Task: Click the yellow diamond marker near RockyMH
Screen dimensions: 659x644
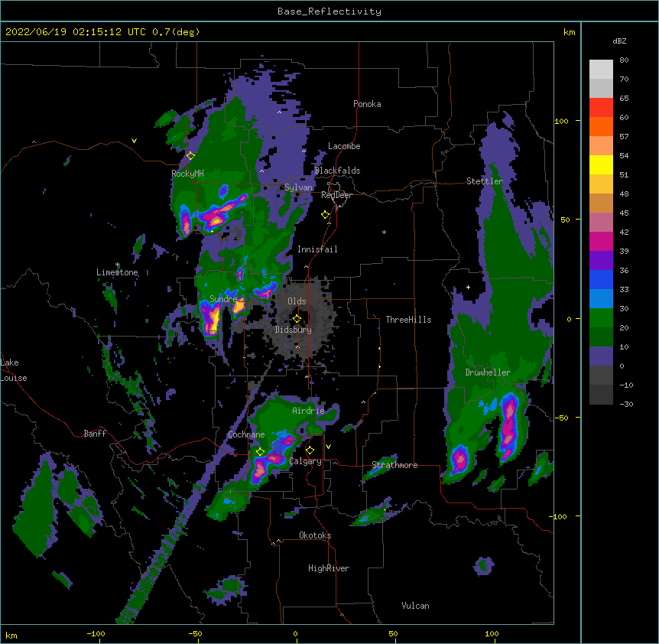Action: point(190,156)
